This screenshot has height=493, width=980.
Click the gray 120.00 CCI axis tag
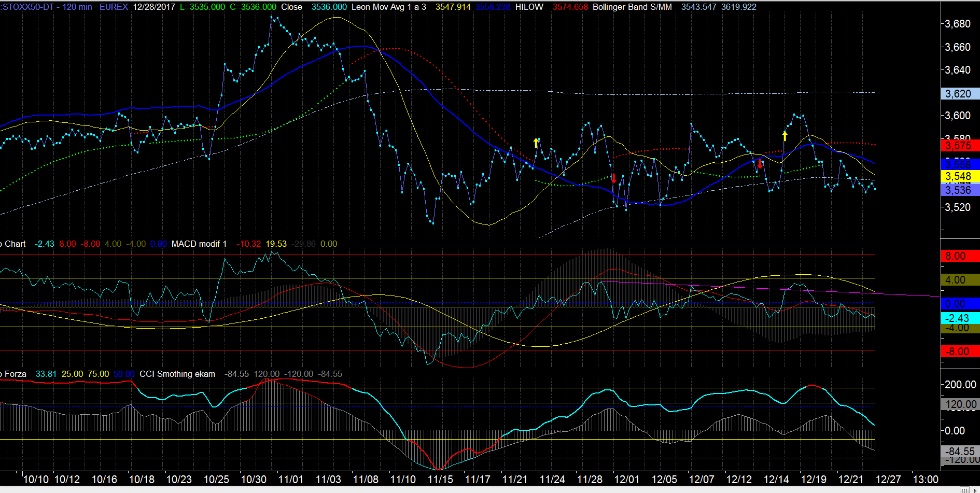pos(960,404)
